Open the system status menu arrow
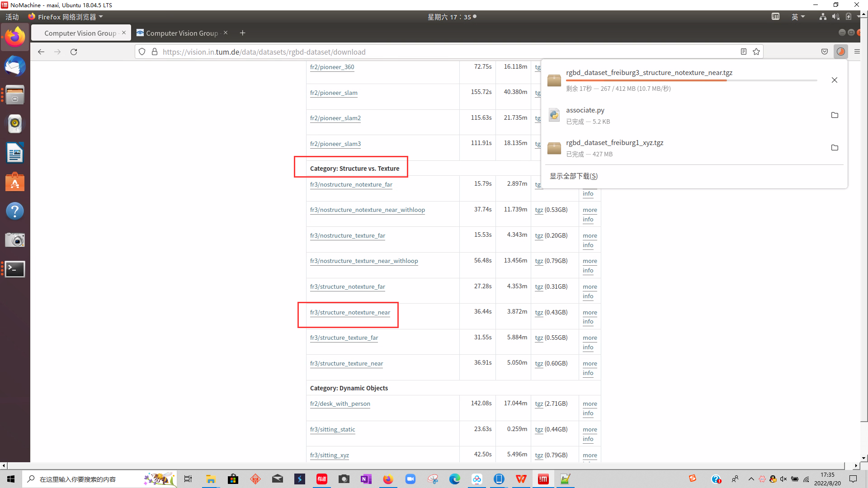Viewport: 868px width, 488px height. pos(859,17)
